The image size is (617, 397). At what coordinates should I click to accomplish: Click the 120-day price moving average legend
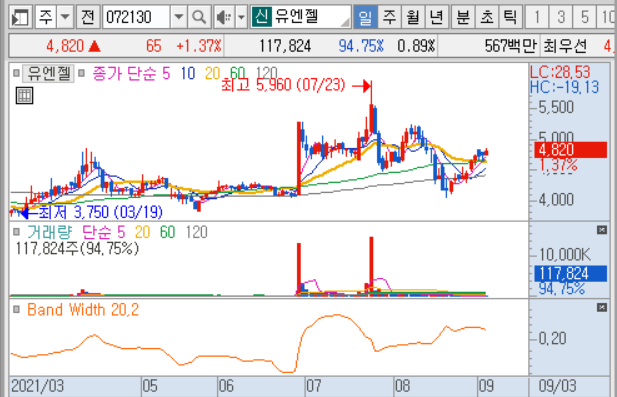(x=266, y=74)
